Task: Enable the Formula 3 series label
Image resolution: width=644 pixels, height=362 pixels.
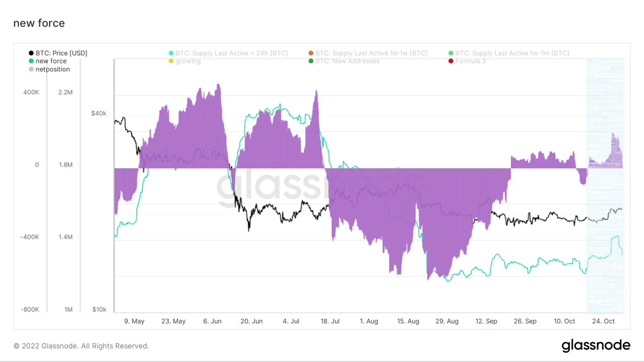Action: 470,61
